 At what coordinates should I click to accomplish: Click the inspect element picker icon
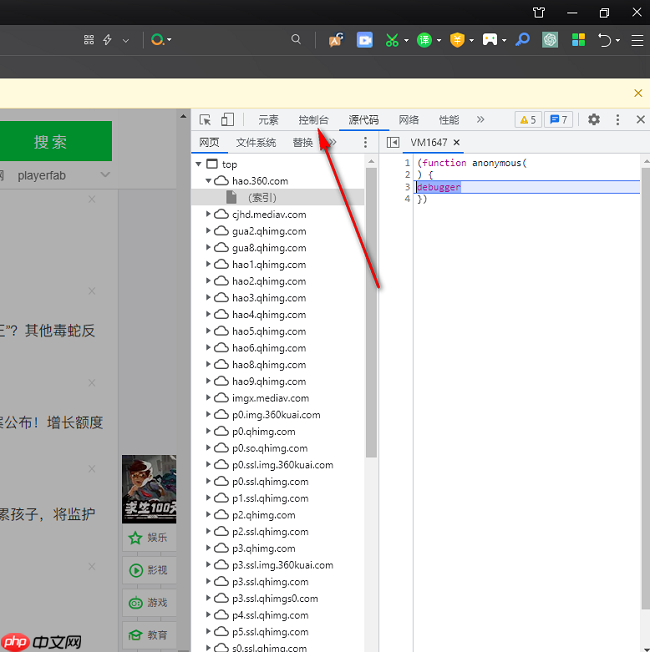(205, 120)
